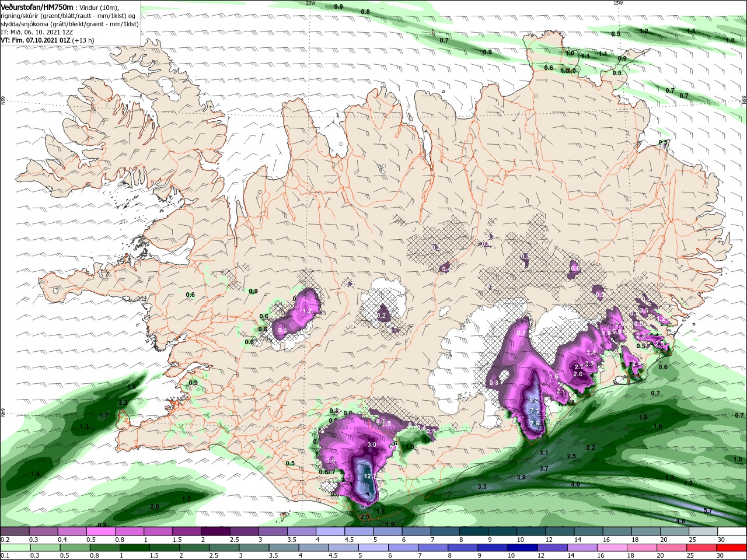Click the 0.2 label in the snow legend

[5, 540]
